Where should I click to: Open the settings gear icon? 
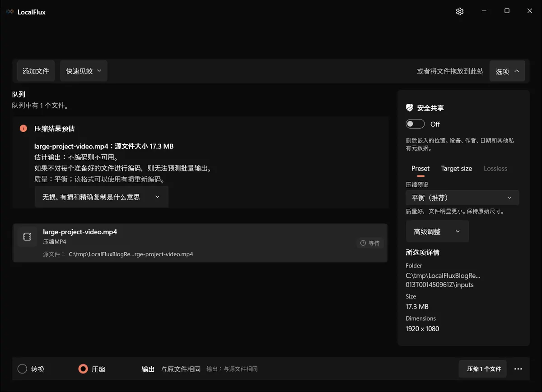tap(460, 11)
